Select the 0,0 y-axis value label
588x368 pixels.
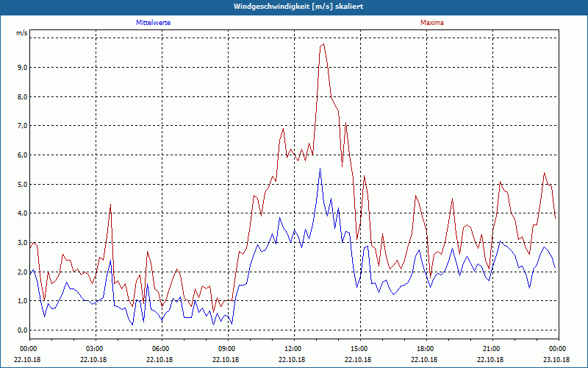click(x=22, y=330)
